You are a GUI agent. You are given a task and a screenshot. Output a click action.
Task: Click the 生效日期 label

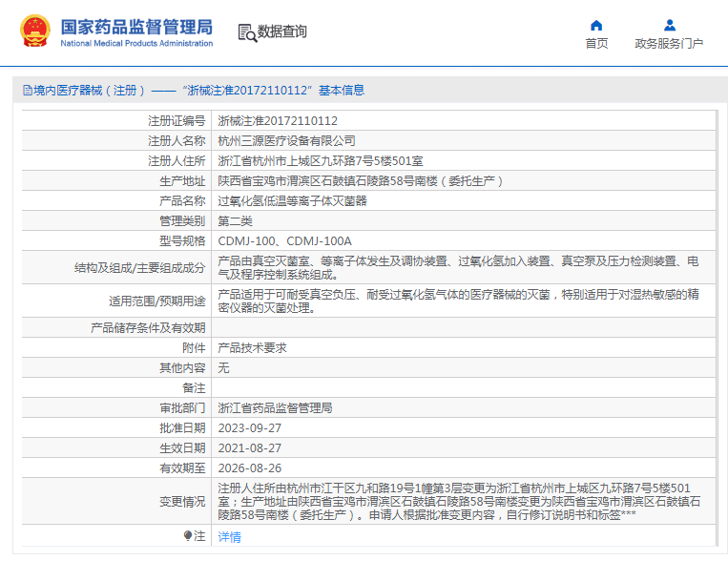[182, 447]
